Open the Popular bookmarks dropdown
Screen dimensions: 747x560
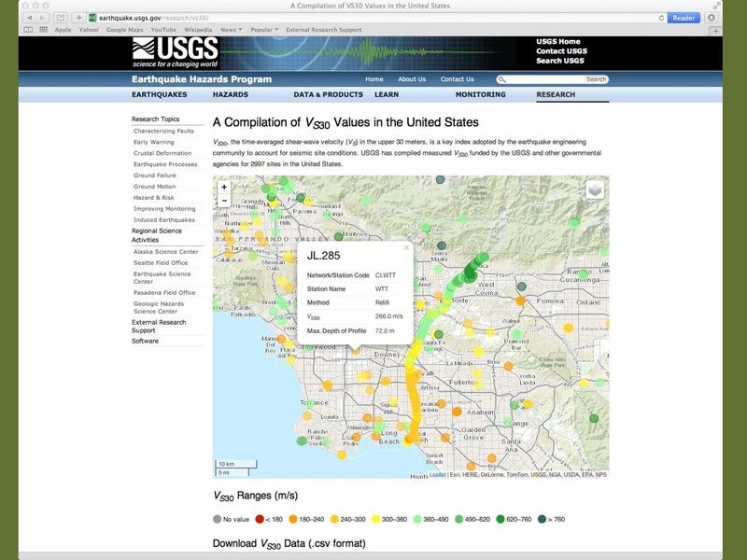tap(264, 30)
